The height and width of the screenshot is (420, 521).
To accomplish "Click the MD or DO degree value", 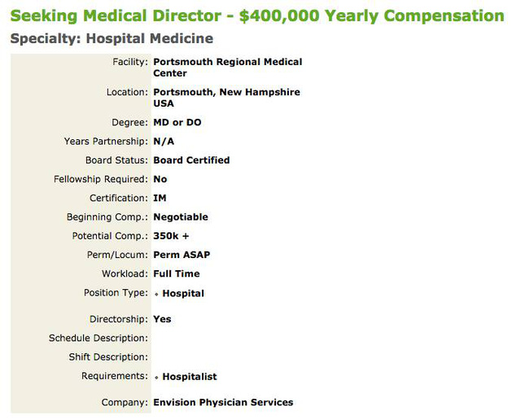I will 177,122.
